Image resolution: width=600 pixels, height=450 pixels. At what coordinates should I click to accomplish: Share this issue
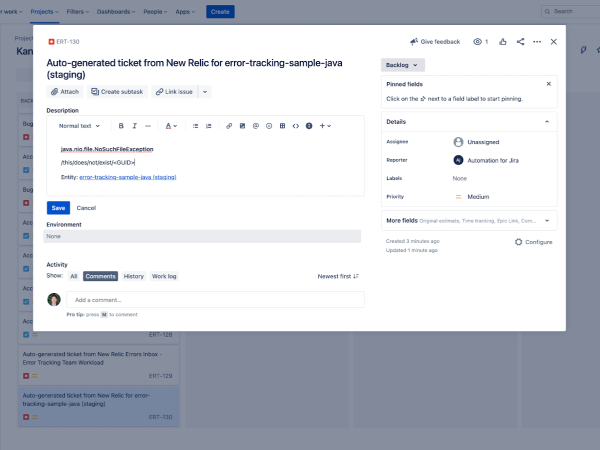click(520, 42)
